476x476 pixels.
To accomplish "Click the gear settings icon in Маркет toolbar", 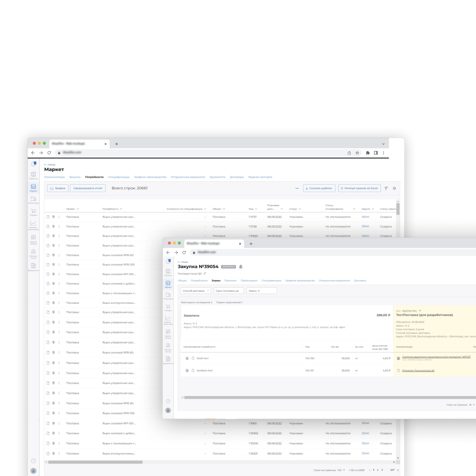I will click(x=394, y=188).
